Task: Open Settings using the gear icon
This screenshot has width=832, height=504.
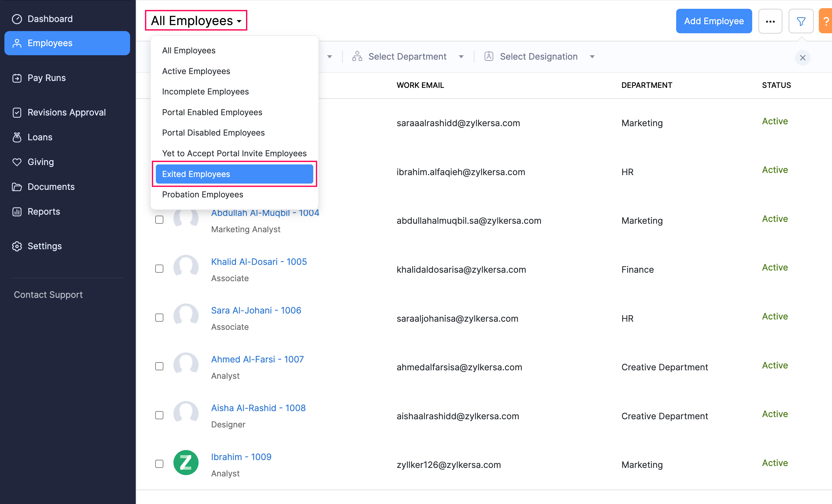Action: point(17,246)
